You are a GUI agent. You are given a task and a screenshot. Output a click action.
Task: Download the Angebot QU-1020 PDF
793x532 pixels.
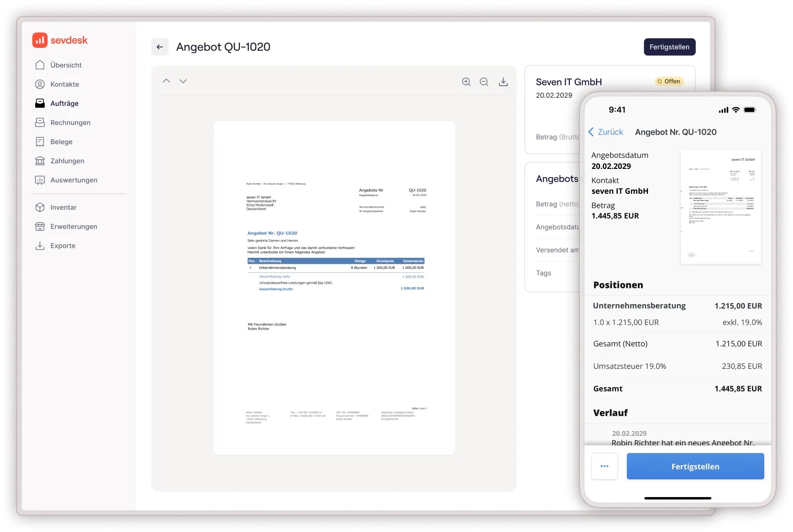coord(503,81)
